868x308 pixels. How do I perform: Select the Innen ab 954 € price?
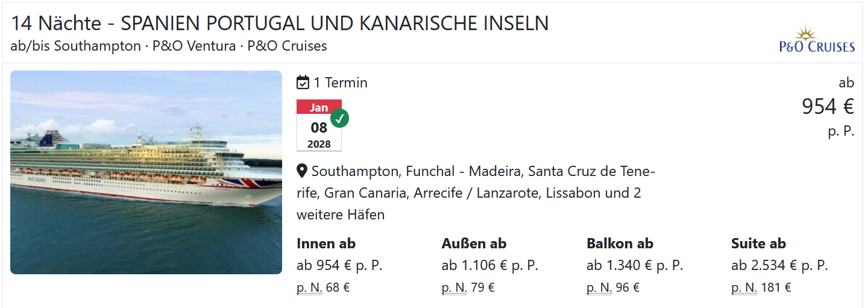pos(339,265)
